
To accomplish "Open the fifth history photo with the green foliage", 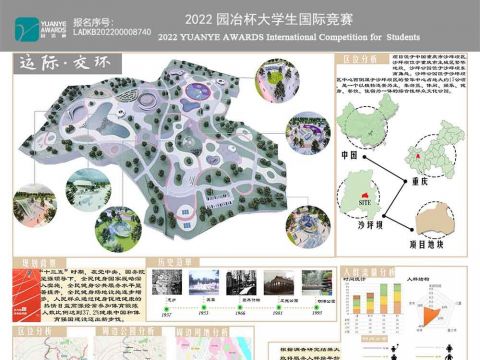I will tap(317, 282).
